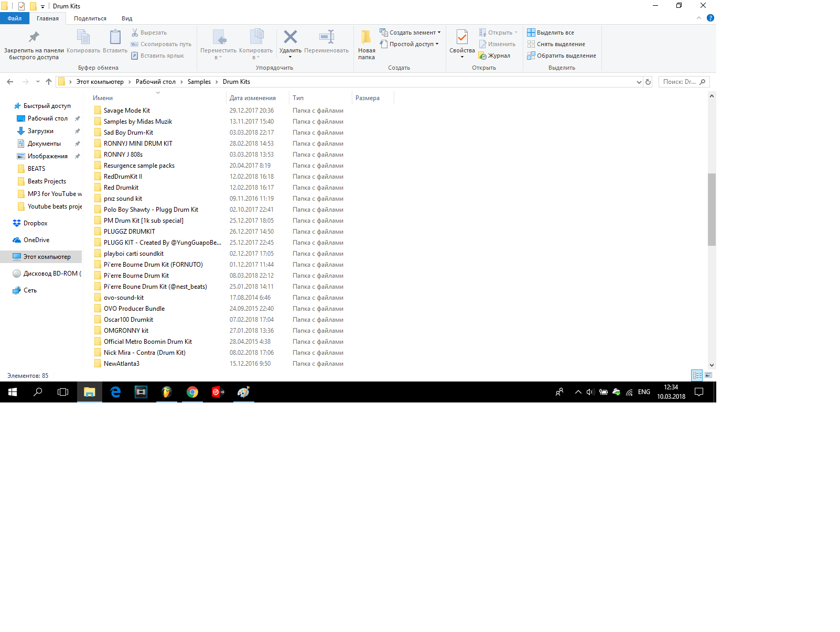Select Dropbox in the navigation pane

coord(36,223)
